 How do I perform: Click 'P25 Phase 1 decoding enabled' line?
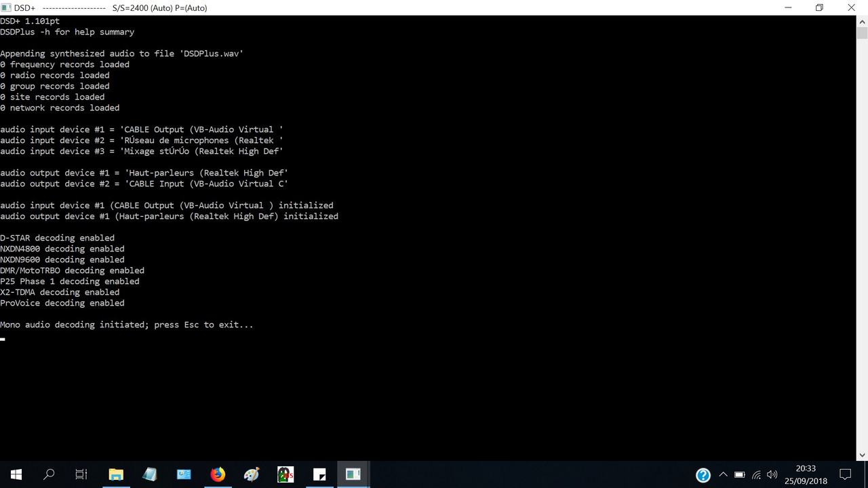pos(70,281)
